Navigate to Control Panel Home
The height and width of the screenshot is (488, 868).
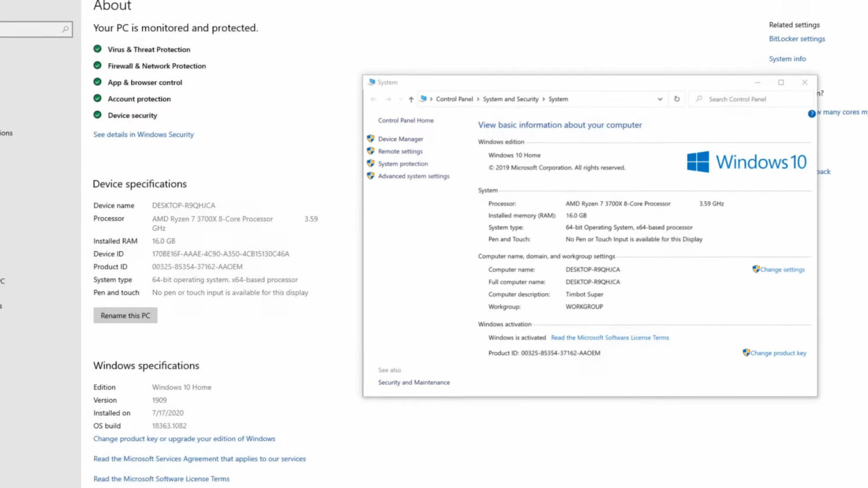click(x=406, y=120)
